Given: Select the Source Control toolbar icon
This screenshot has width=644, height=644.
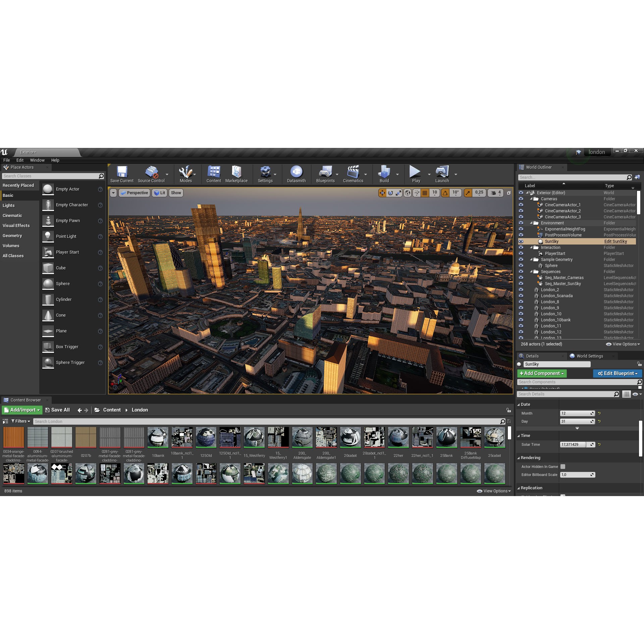Looking at the screenshot, I should point(151,174).
